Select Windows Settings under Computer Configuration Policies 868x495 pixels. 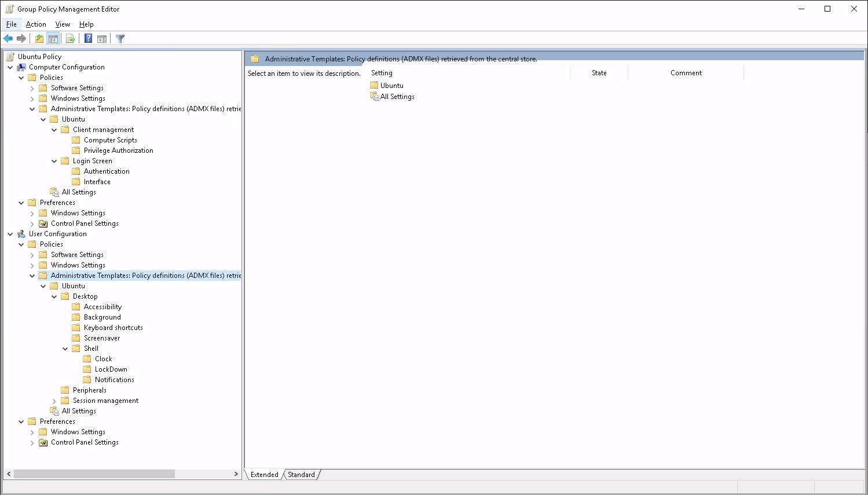click(x=78, y=98)
